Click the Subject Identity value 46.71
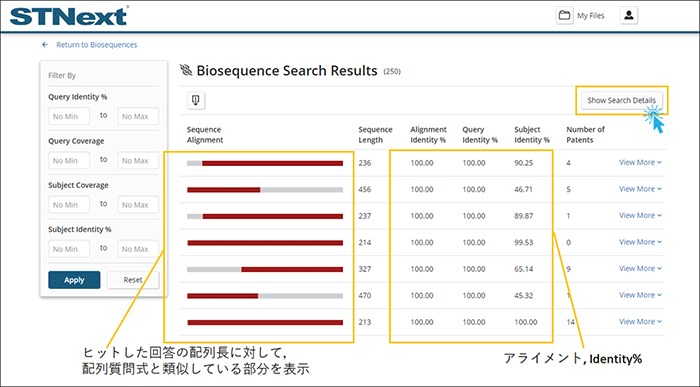The image size is (700, 387). pos(524,189)
